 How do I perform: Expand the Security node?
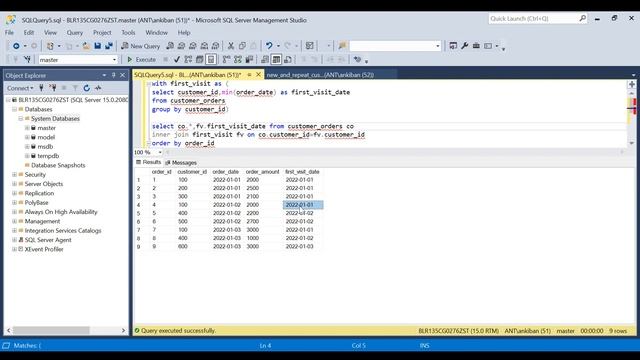click(14, 175)
